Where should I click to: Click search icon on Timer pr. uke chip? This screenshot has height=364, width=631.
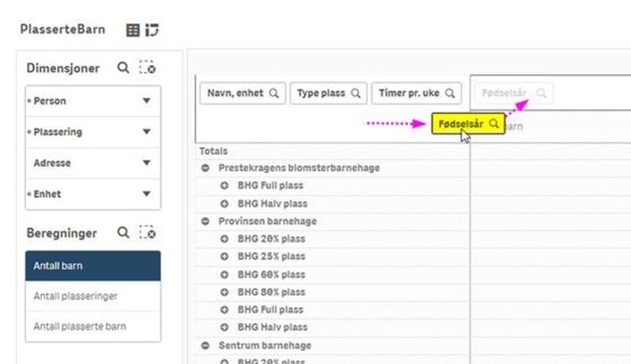click(x=449, y=94)
